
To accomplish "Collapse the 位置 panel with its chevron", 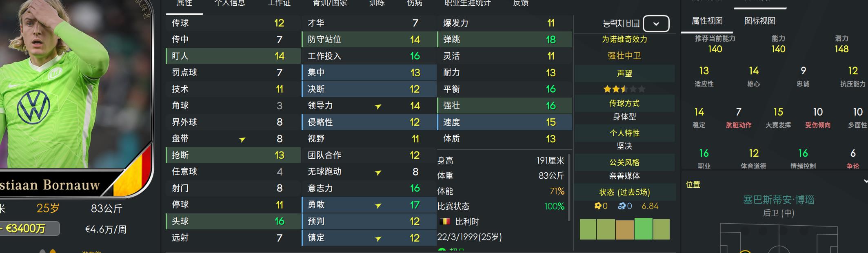I will [x=865, y=181].
